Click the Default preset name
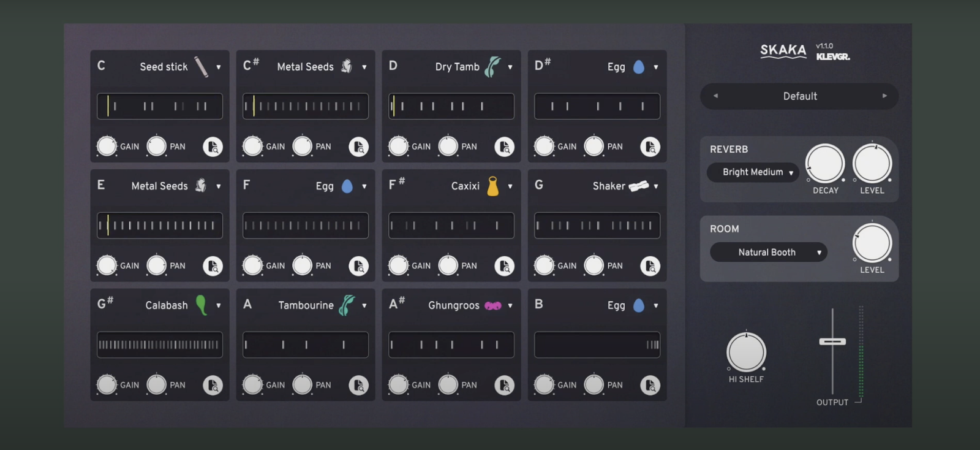Viewport: 980px width, 450px height. (800, 96)
